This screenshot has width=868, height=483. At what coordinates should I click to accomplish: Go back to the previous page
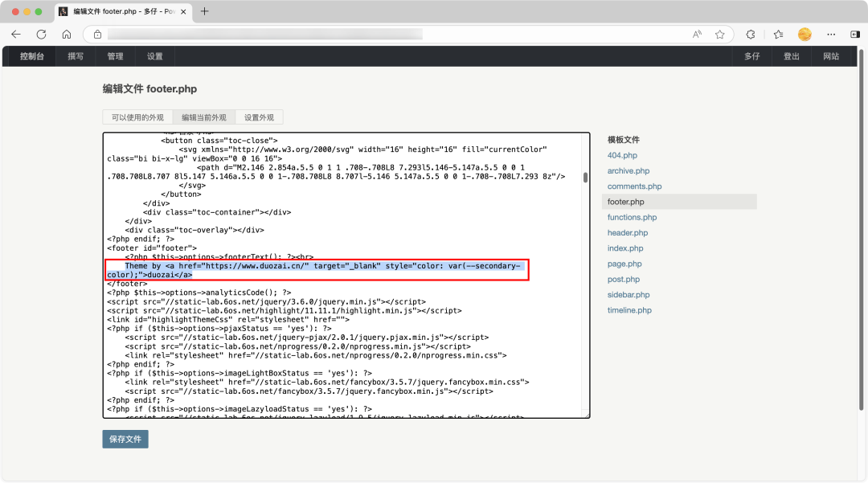(16, 35)
